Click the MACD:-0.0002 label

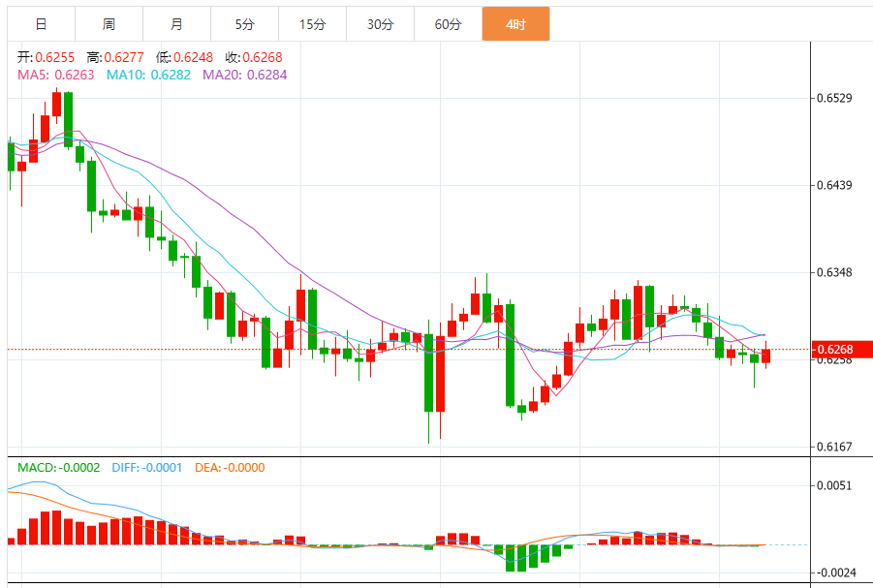[x=58, y=468]
